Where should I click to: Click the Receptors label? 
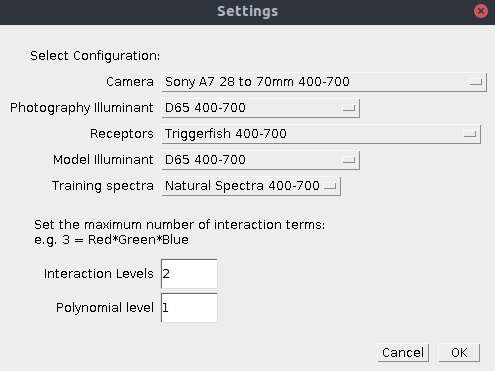point(122,134)
